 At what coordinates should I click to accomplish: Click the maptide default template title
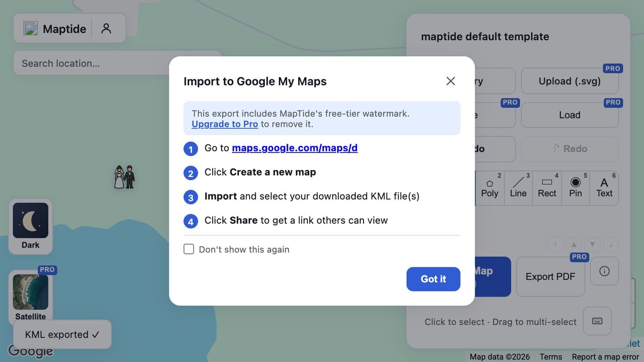point(485,37)
